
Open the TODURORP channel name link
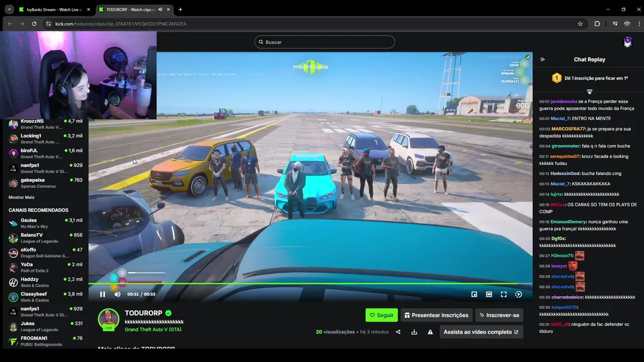143,313
